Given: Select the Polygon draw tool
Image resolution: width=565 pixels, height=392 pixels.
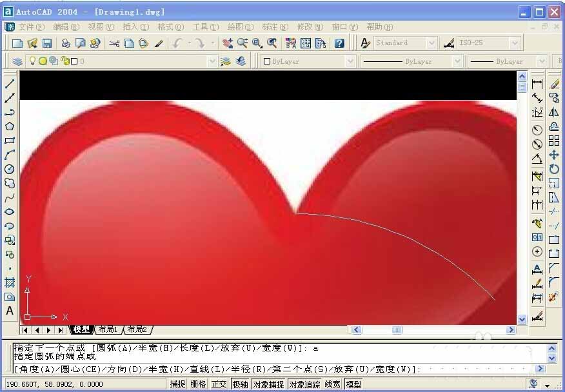Looking at the screenshot, I should (x=10, y=126).
